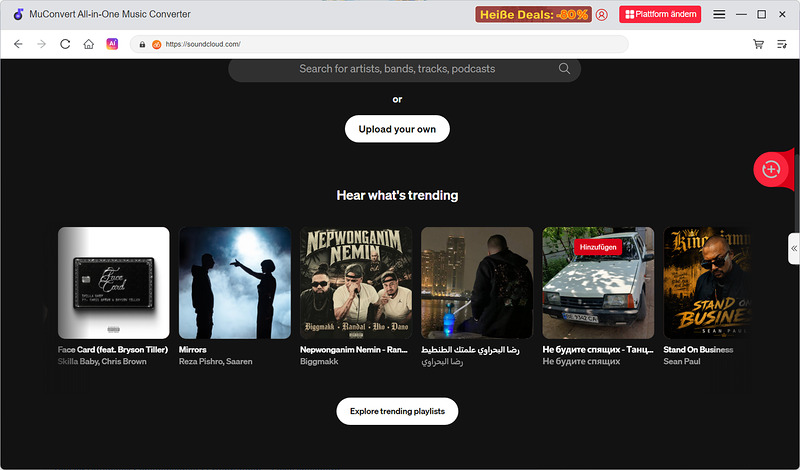The height and width of the screenshot is (470, 800).
Task: Open artist Biggmakk link
Action: pos(319,361)
